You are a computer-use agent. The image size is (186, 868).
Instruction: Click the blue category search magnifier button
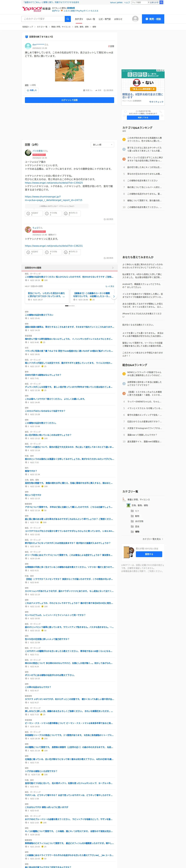tap(68, 19)
